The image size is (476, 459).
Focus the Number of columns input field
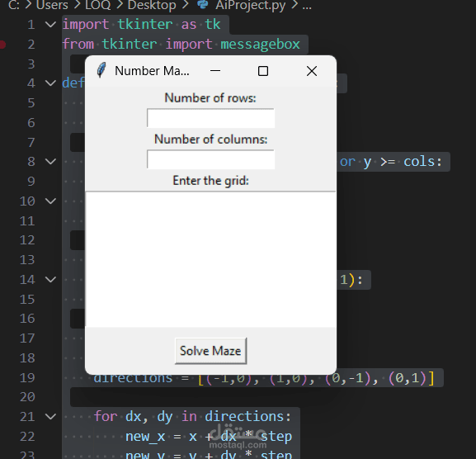pos(210,159)
